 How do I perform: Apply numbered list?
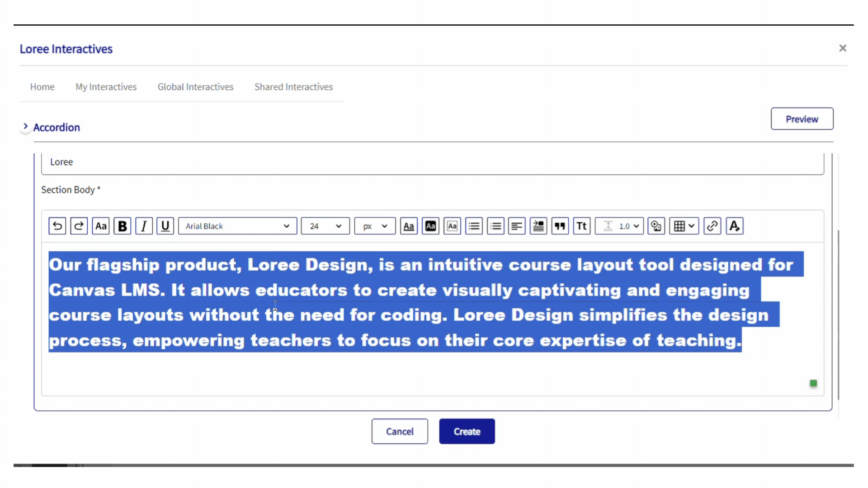click(x=495, y=226)
